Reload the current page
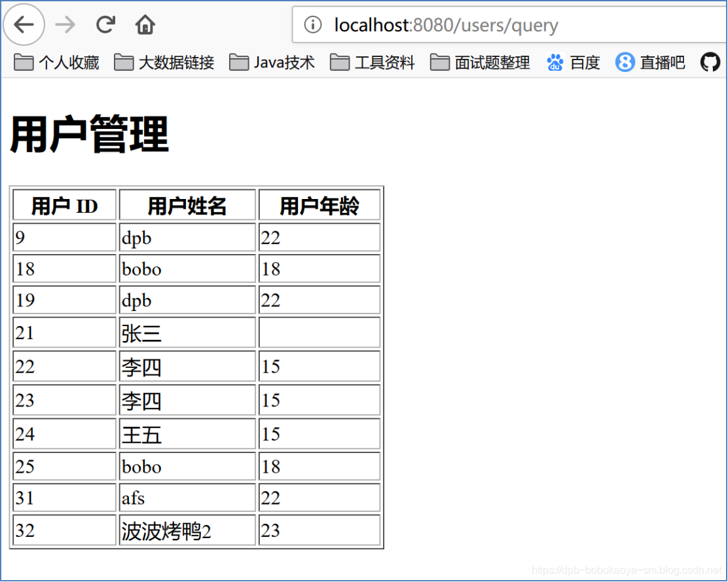 105,25
